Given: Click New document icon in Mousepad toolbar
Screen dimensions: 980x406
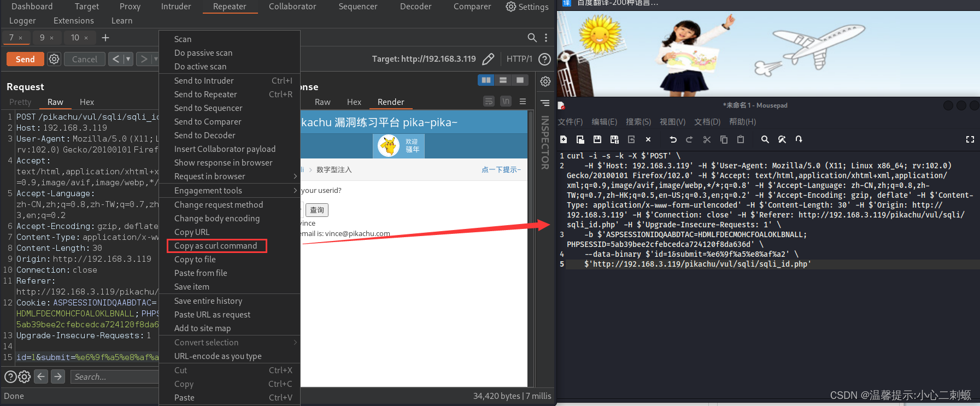Looking at the screenshot, I should pyautogui.click(x=564, y=139).
